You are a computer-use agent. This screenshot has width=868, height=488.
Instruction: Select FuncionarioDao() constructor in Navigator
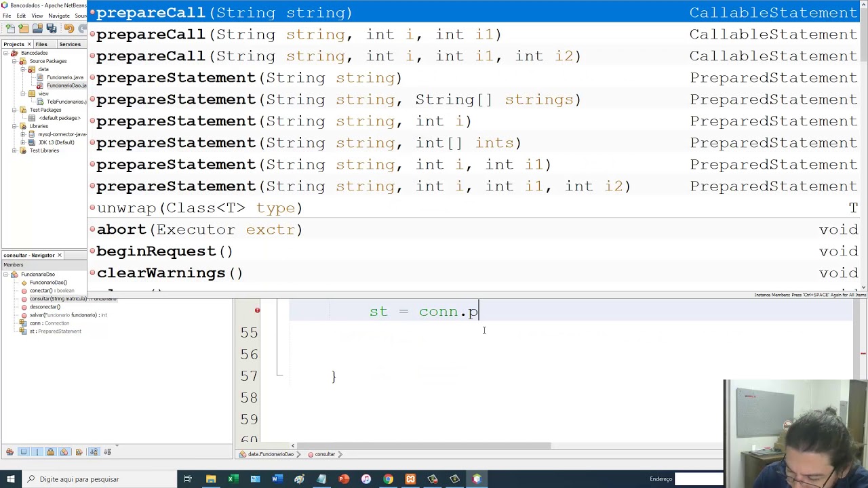click(47, 283)
